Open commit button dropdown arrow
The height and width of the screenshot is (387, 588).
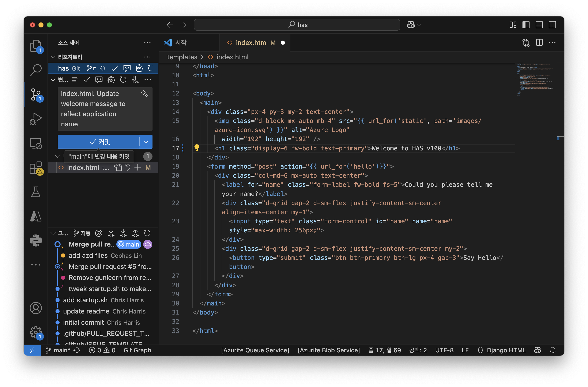[x=146, y=142]
